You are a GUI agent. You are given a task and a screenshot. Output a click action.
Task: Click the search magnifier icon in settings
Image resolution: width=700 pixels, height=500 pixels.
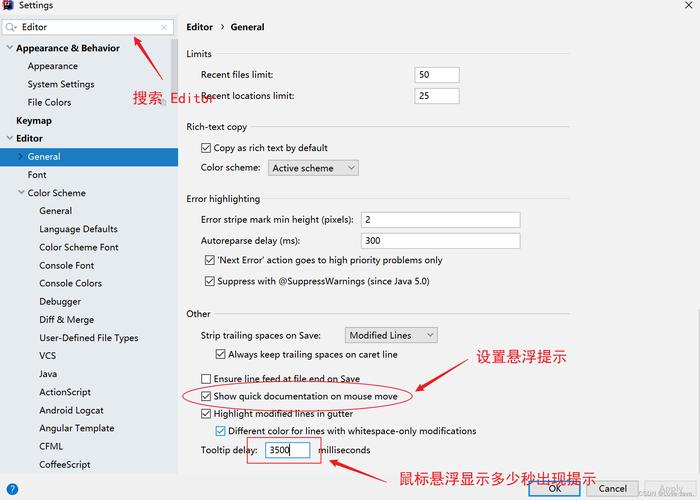(11, 27)
